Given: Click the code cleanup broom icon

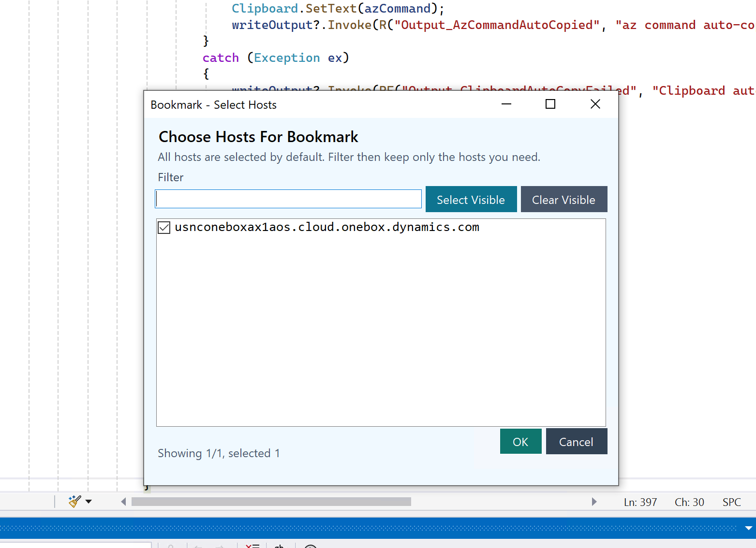Looking at the screenshot, I should 74,502.
